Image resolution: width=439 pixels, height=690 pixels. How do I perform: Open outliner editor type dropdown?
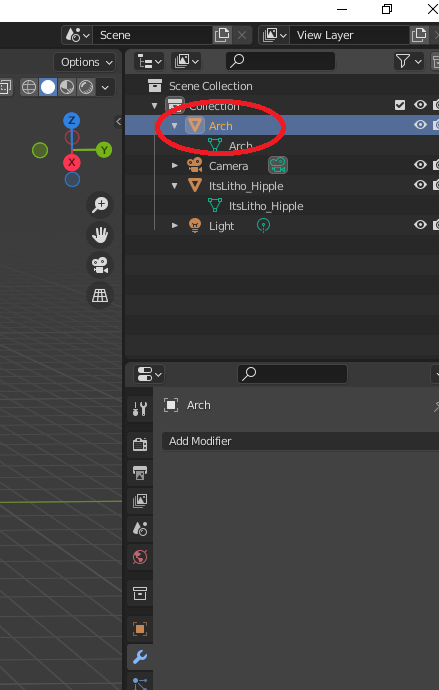pyautogui.click(x=149, y=61)
